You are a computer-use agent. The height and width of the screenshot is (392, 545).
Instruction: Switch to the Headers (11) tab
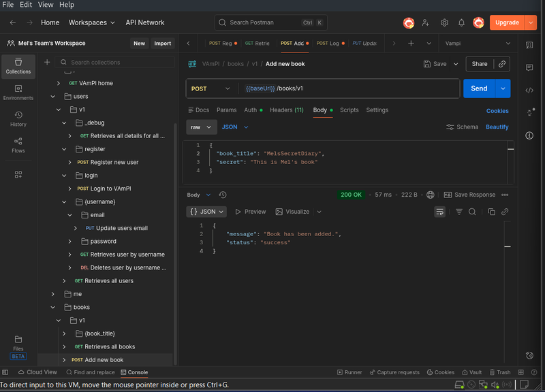tap(286, 110)
